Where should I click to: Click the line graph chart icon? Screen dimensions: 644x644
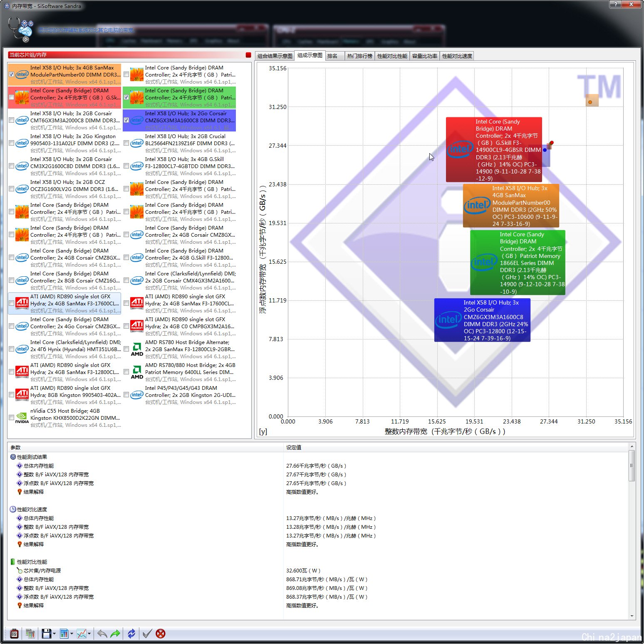pyautogui.click(x=82, y=634)
